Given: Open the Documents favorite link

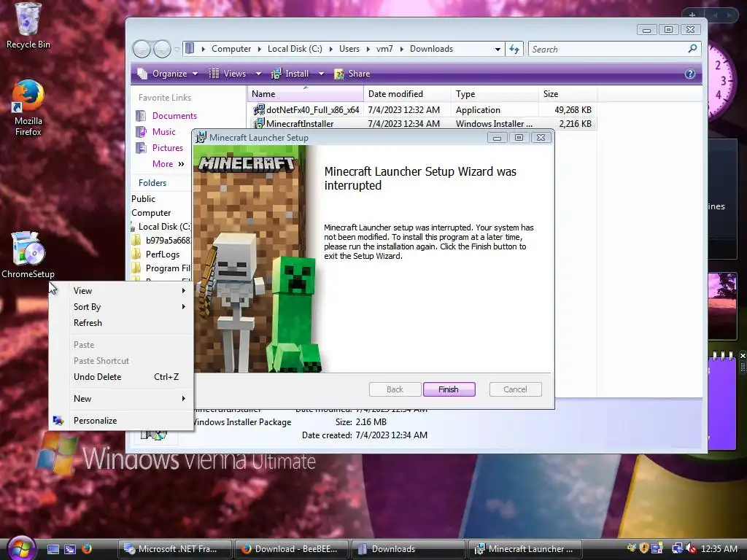Looking at the screenshot, I should 174,116.
